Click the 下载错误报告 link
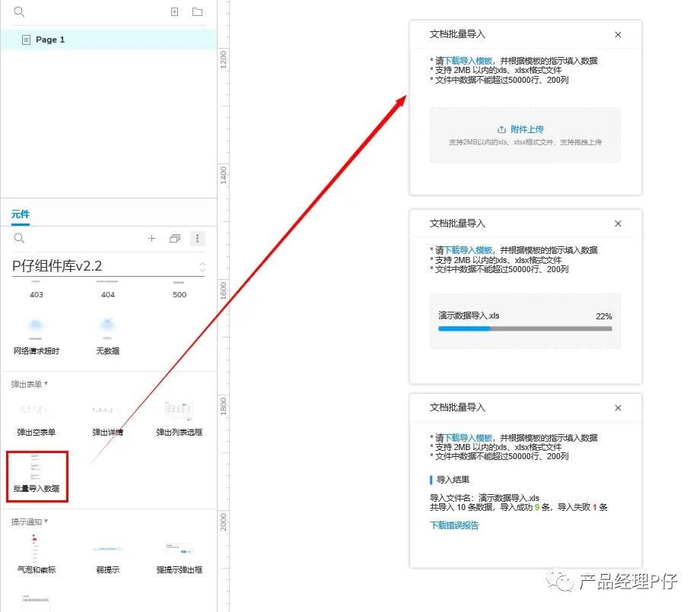Image resolution: width=700 pixels, height=612 pixels. (x=454, y=525)
